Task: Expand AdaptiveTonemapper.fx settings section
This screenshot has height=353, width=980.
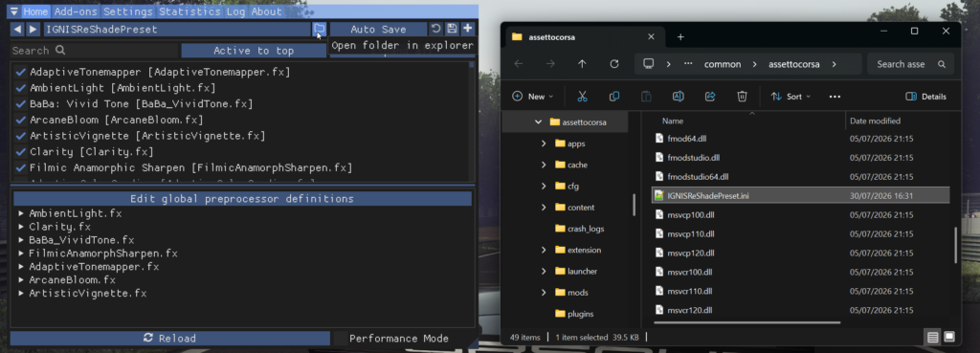Action: coord(21,267)
